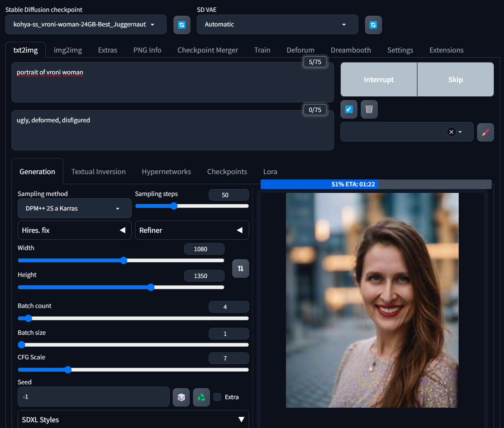Open the Lora tab
This screenshot has width=504, height=428.
270,171
